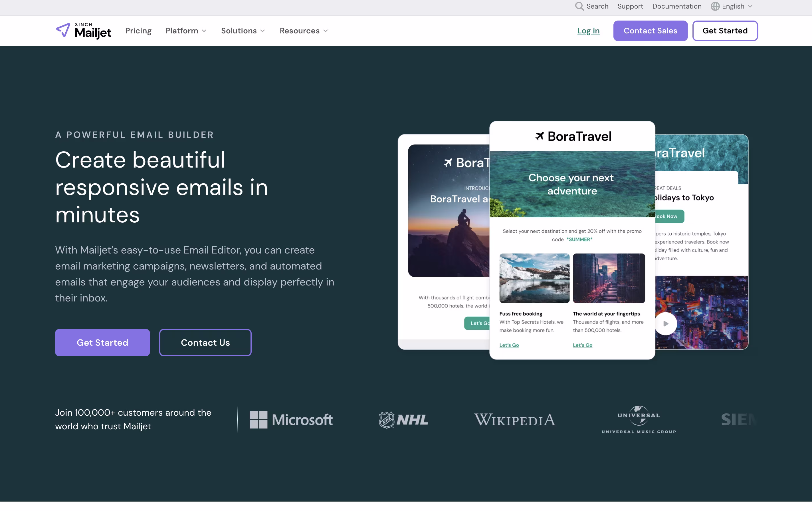The width and height of the screenshot is (812, 511).
Task: Click the Tokyo night city image
Action: pos(701,312)
